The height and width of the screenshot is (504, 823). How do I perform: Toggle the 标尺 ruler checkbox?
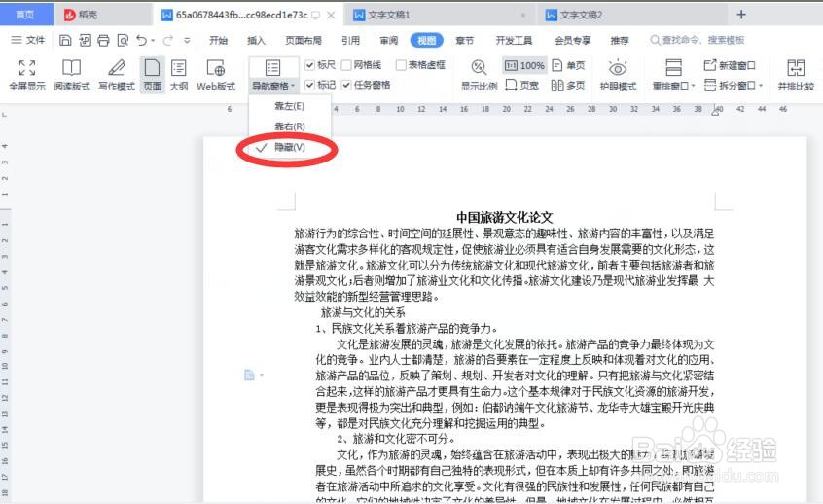click(309, 65)
